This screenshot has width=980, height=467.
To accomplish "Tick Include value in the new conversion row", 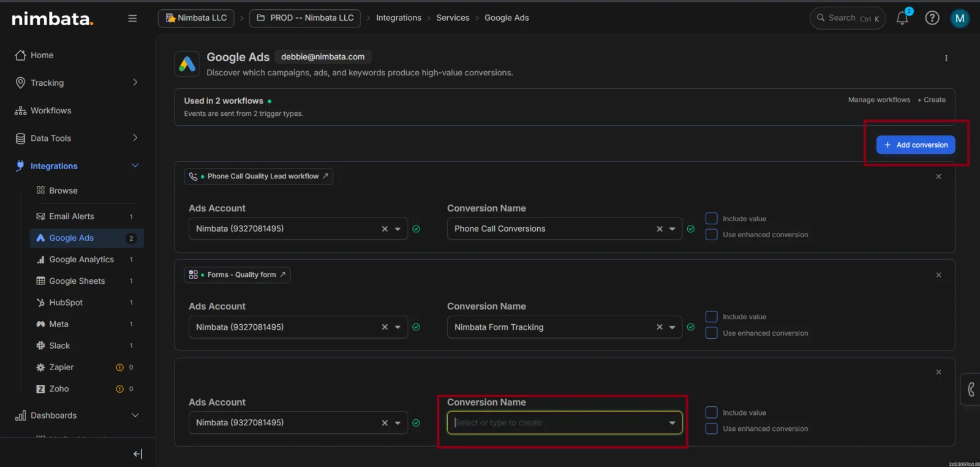I will [x=711, y=412].
